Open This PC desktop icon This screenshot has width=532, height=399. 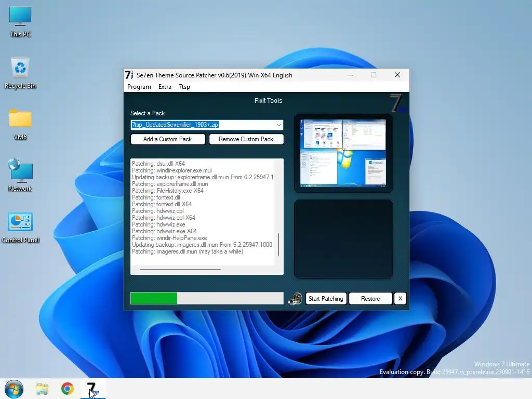point(20,22)
